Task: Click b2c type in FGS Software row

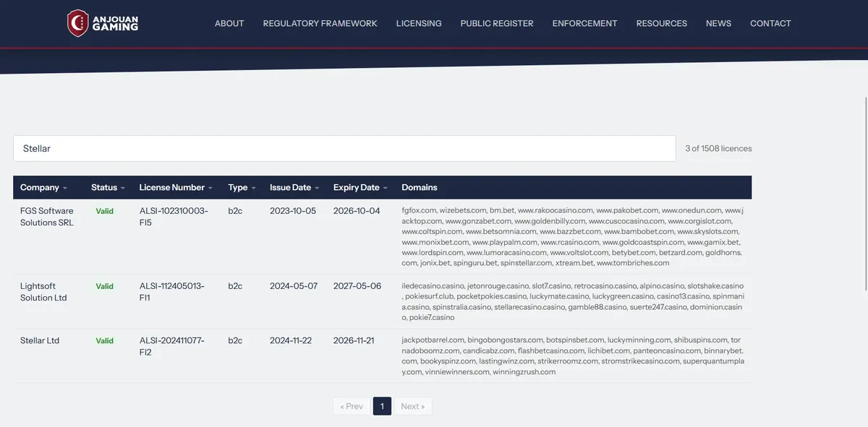Action: point(235,211)
